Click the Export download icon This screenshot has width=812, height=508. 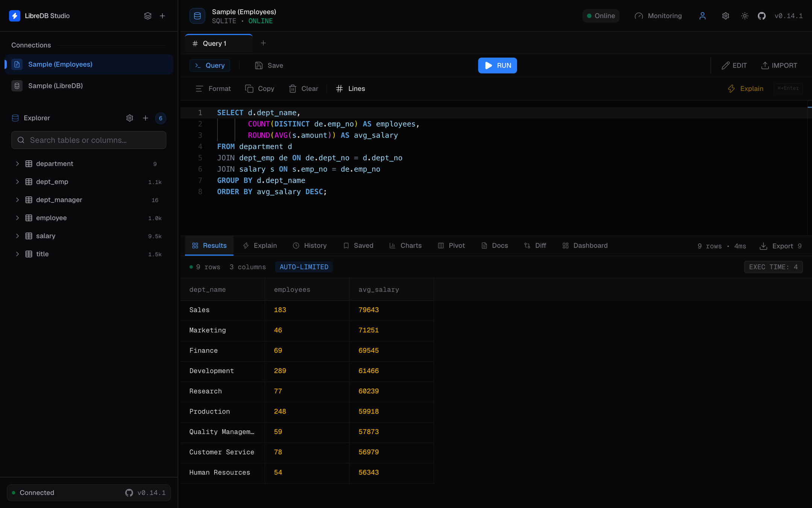click(x=763, y=246)
